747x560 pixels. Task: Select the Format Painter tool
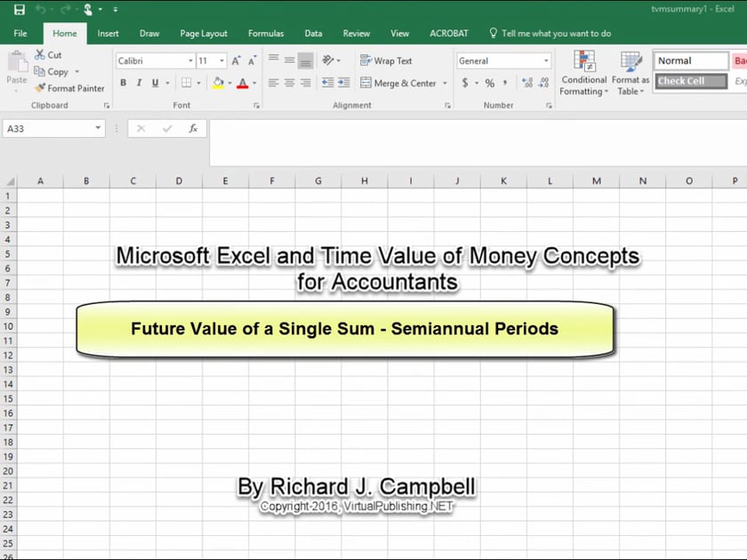point(69,88)
